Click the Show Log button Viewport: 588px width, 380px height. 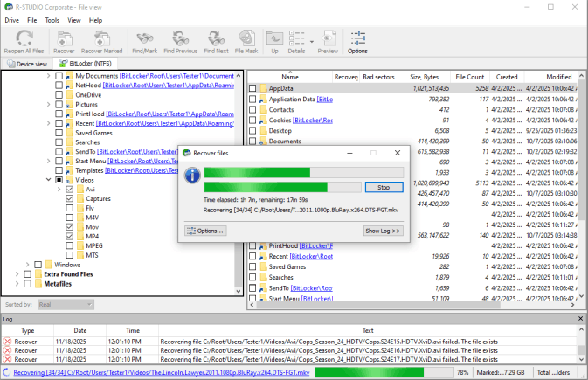coord(383,231)
